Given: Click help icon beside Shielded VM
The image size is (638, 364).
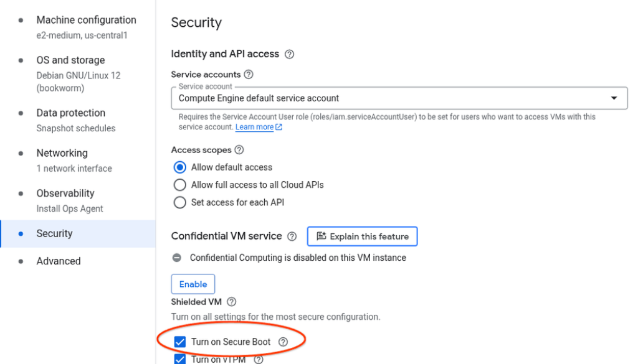Looking at the screenshot, I should coord(232,302).
